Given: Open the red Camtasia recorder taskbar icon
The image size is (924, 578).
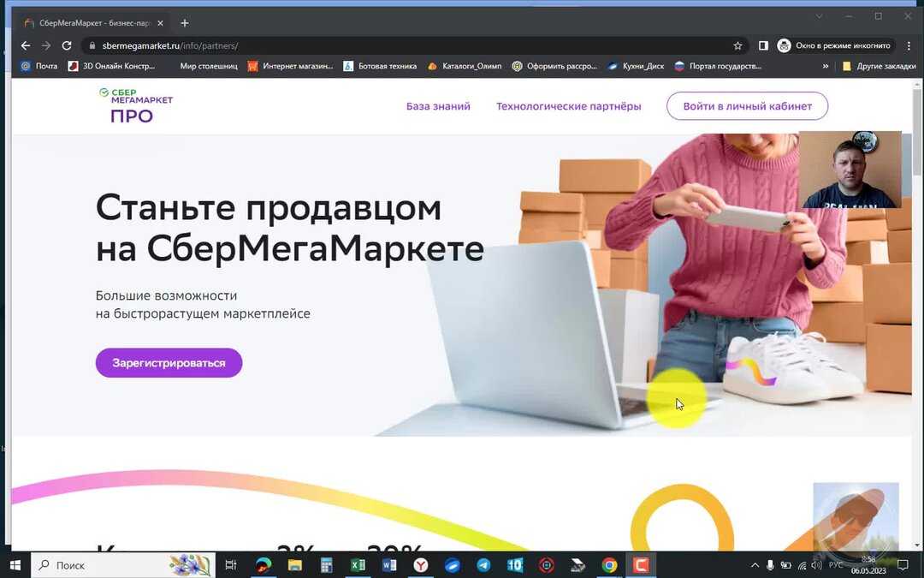Looking at the screenshot, I should [x=641, y=565].
